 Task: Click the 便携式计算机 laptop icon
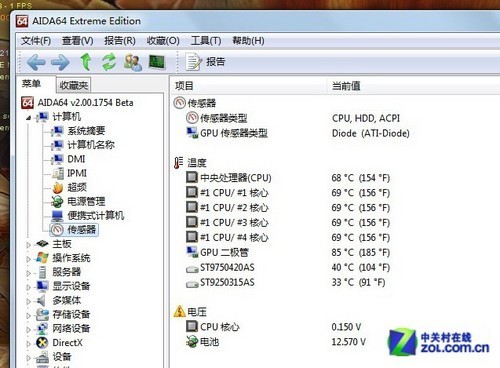[x=57, y=216]
